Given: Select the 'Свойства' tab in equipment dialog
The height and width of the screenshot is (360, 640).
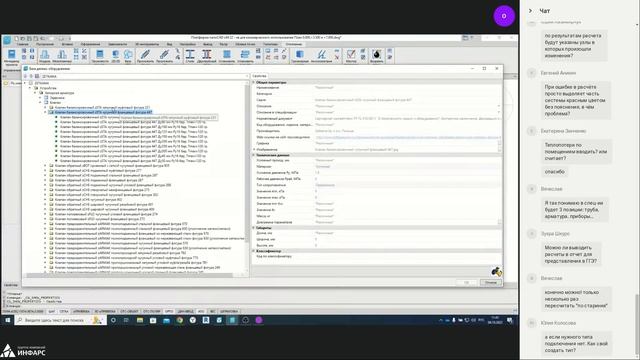Looking at the screenshot, I should [259, 76].
